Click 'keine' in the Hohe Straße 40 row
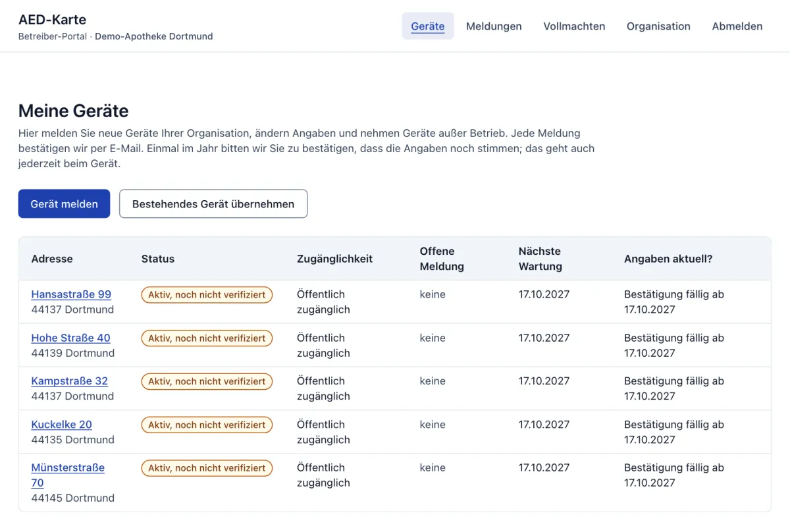This screenshot has height=532, width=790. pos(433,338)
